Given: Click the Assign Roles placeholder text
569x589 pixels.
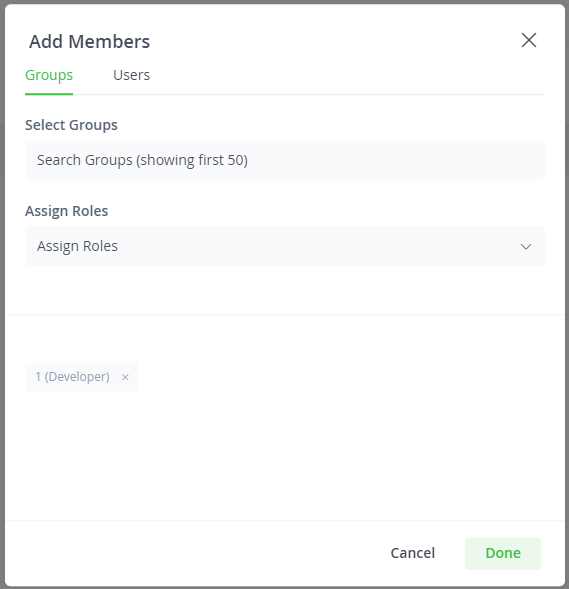Looking at the screenshot, I should point(77,246).
